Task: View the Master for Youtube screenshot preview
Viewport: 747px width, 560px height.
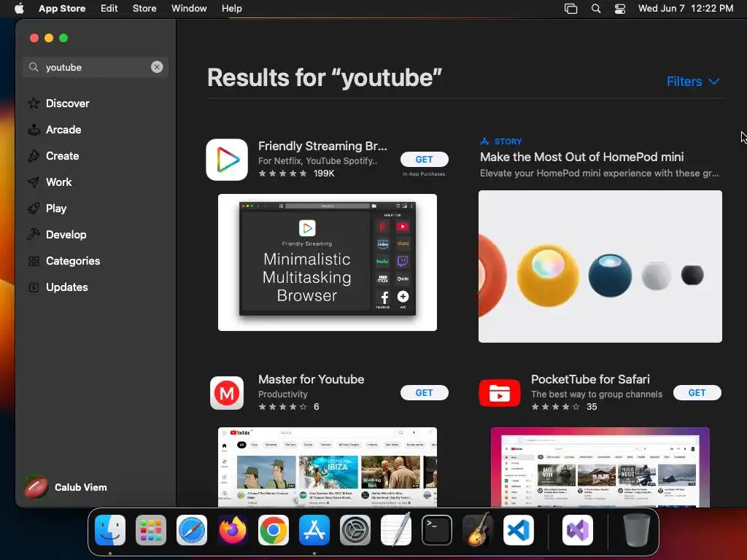Action: [x=328, y=467]
